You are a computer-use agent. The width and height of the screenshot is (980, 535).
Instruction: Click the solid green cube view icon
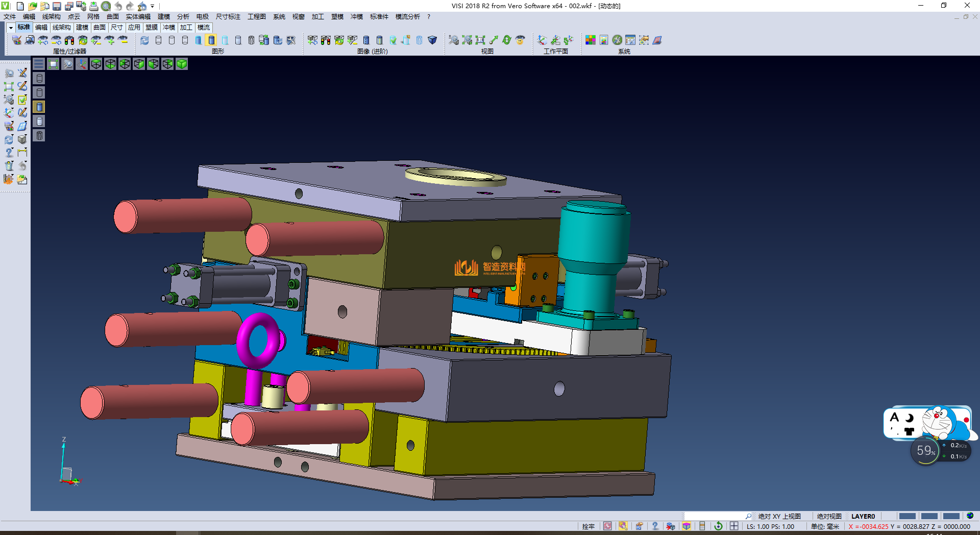pyautogui.click(x=182, y=64)
